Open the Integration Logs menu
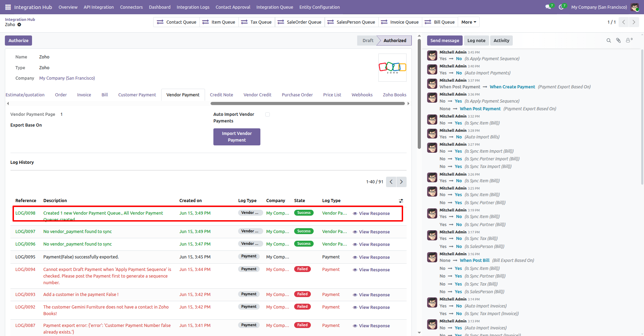Screen dimensions: 644x336 click(x=193, y=7)
